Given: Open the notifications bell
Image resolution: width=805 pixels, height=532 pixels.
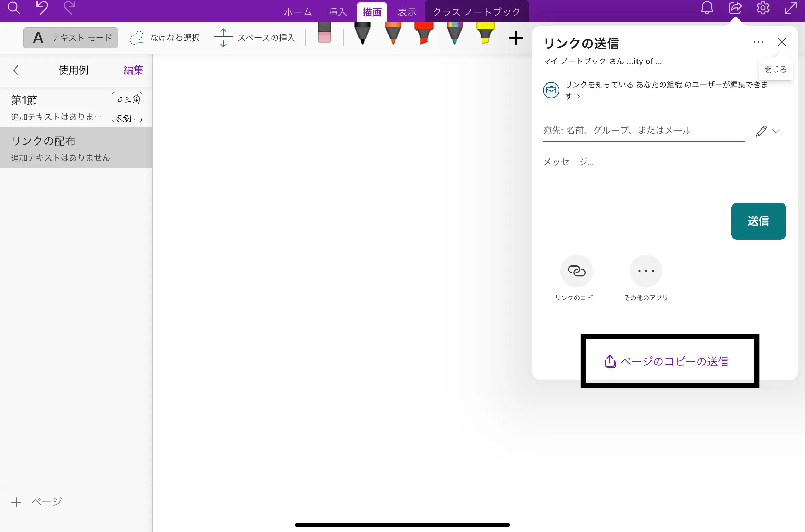Looking at the screenshot, I should 707,8.
